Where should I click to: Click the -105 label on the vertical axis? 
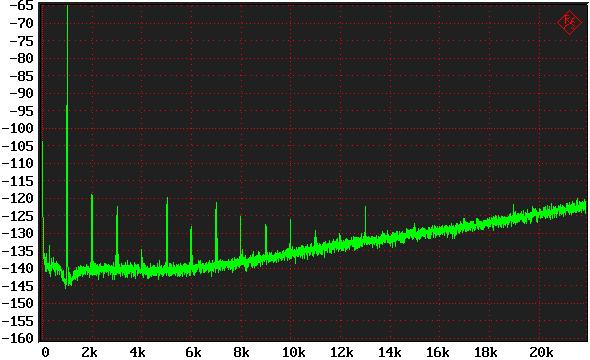[18, 146]
